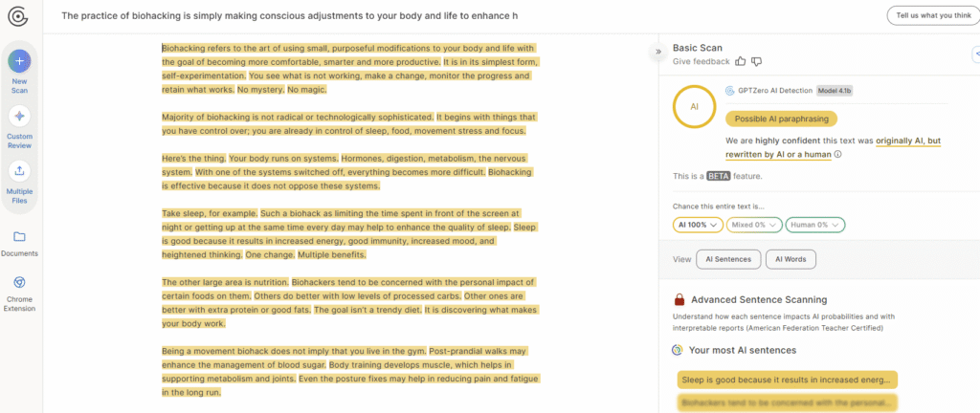
Task: Click the info icon after 'rewritten by AI or a human'
Action: click(838, 154)
